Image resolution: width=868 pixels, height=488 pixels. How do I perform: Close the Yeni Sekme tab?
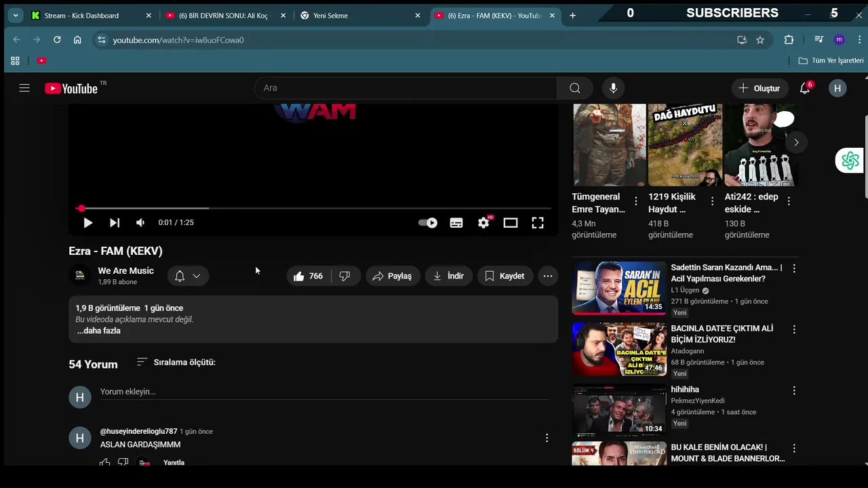418,16
